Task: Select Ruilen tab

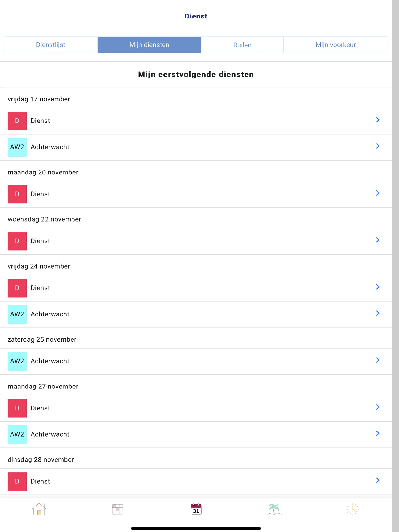Action: tap(242, 45)
